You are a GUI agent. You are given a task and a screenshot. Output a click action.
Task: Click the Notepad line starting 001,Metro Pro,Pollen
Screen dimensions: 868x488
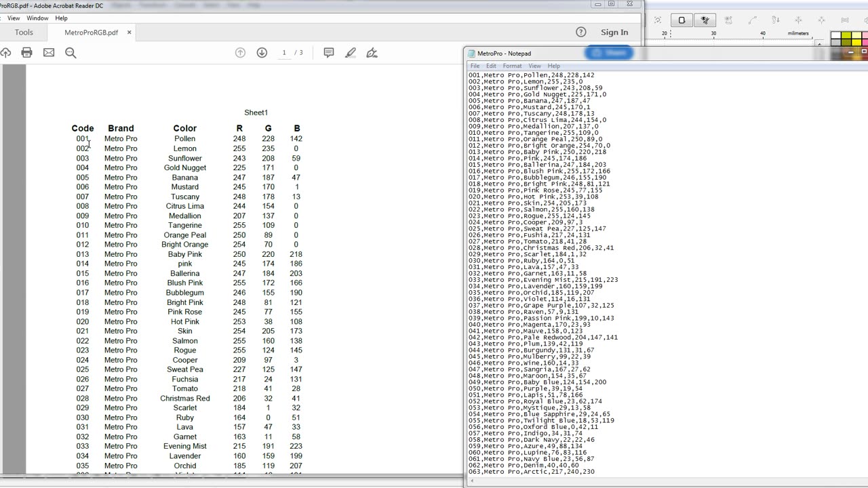pos(532,75)
